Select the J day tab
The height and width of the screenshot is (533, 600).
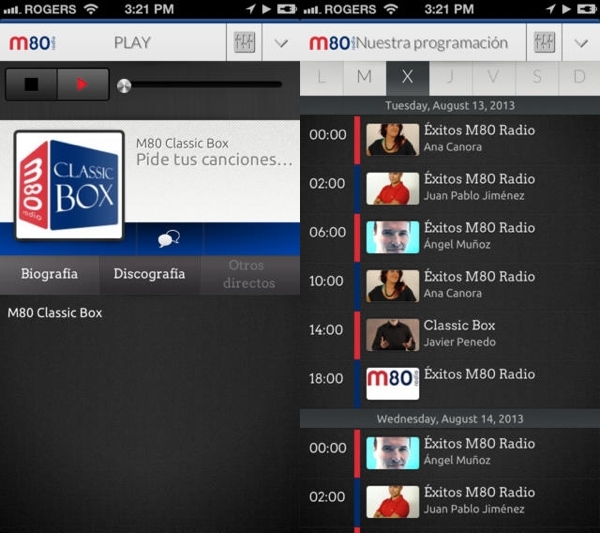[451, 78]
